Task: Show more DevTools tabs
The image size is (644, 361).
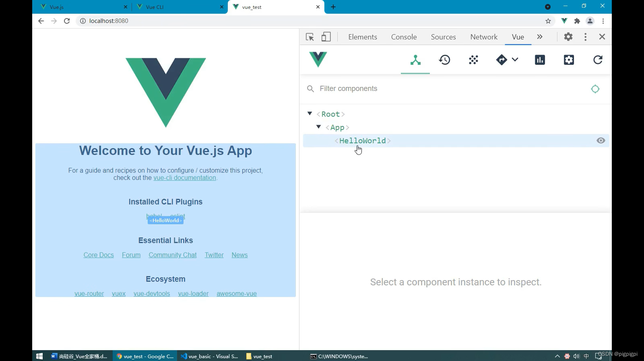Action: 540,37
